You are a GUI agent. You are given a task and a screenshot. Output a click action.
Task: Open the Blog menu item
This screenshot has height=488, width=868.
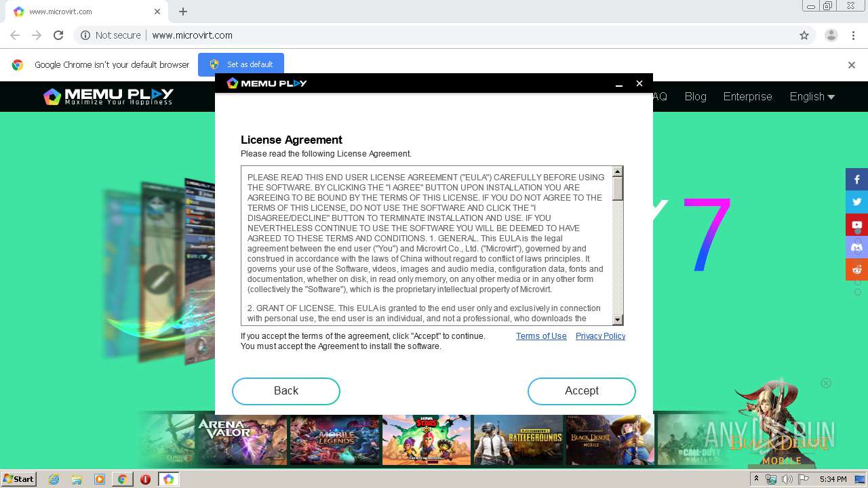pos(695,97)
